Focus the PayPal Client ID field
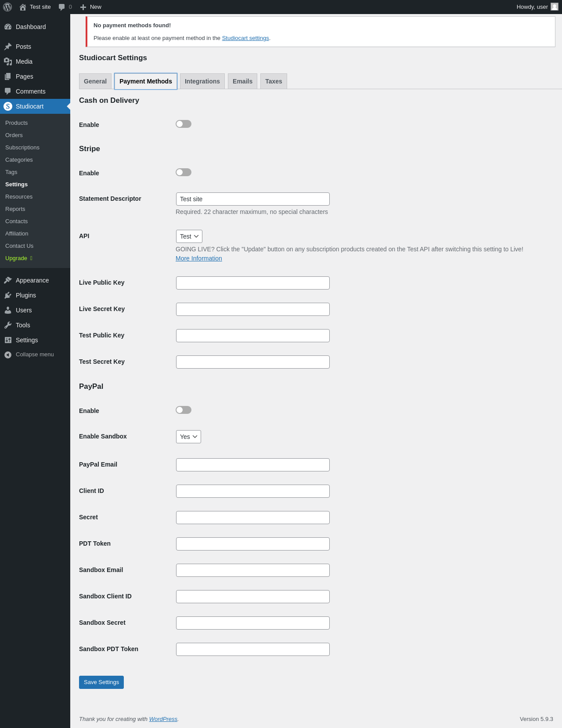Screen dimensions: 562x728 (253, 491)
